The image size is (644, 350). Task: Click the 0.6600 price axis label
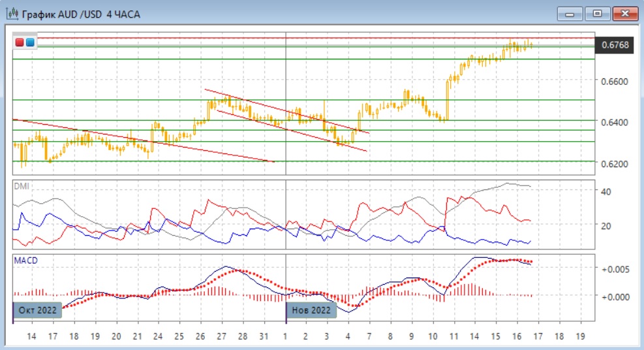tap(615, 82)
